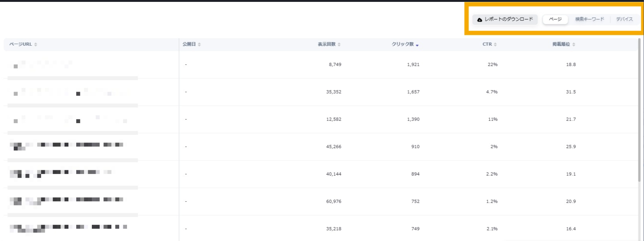Click the レポートのダウンロード button
This screenshot has height=241, width=644.
point(505,19)
